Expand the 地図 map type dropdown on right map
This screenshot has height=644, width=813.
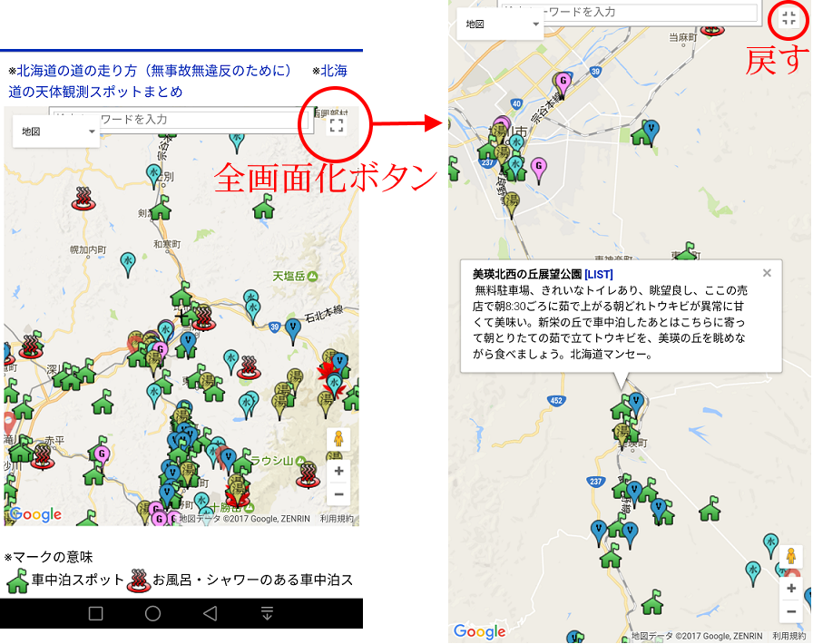click(502, 24)
